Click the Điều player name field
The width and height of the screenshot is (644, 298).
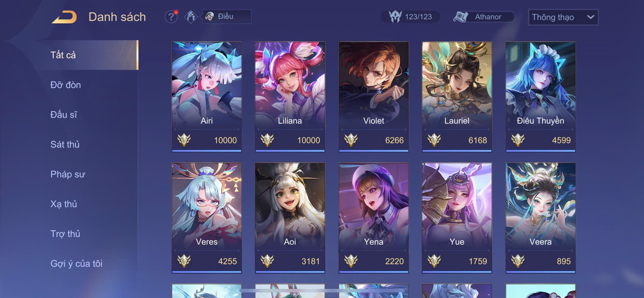(x=227, y=16)
